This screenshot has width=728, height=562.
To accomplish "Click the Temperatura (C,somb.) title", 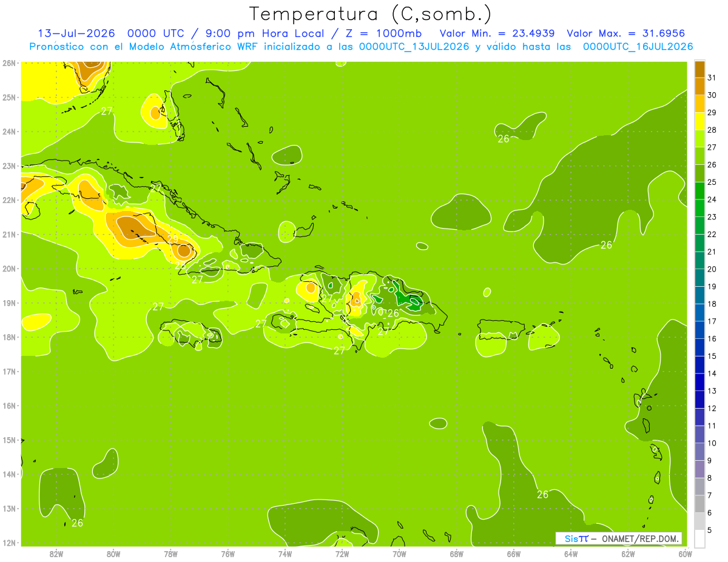I will tap(370, 13).
